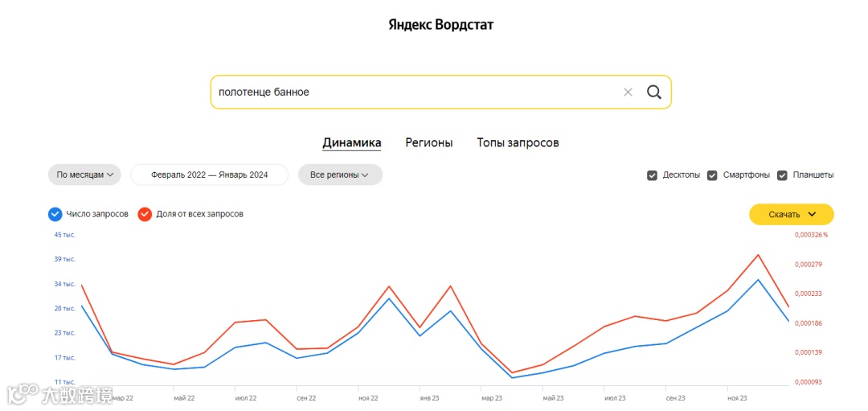Screen dimensions: 868x411
Task: Toggle the Смартфоны checkbox
Action: [x=712, y=175]
